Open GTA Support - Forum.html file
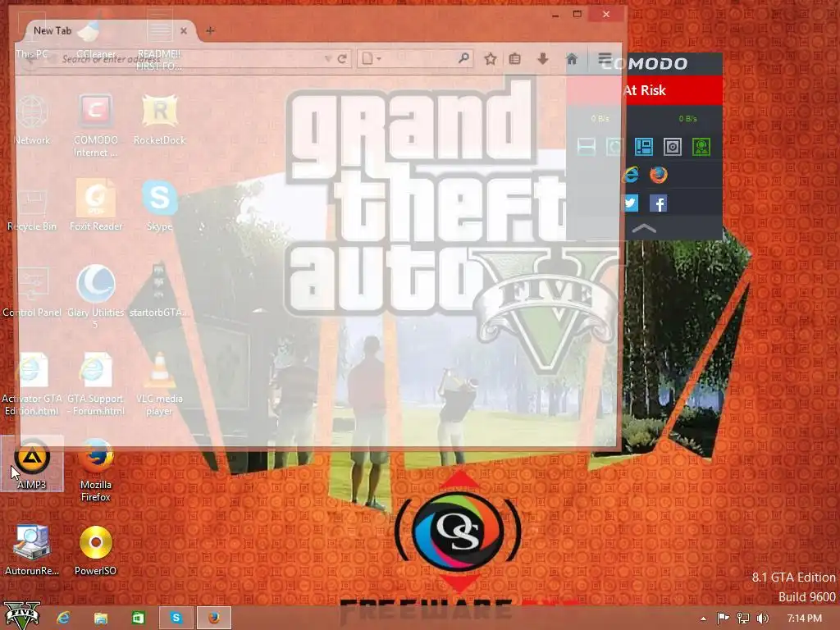This screenshot has width=840, height=630. (x=96, y=384)
